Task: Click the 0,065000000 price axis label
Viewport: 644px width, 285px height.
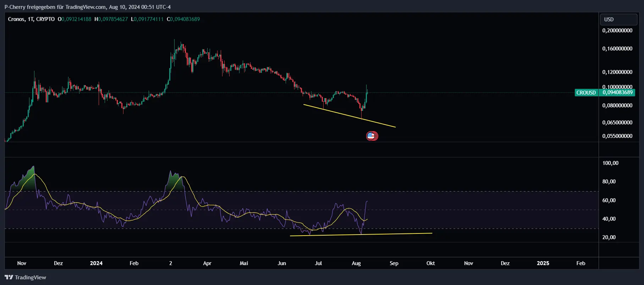Action: point(617,123)
